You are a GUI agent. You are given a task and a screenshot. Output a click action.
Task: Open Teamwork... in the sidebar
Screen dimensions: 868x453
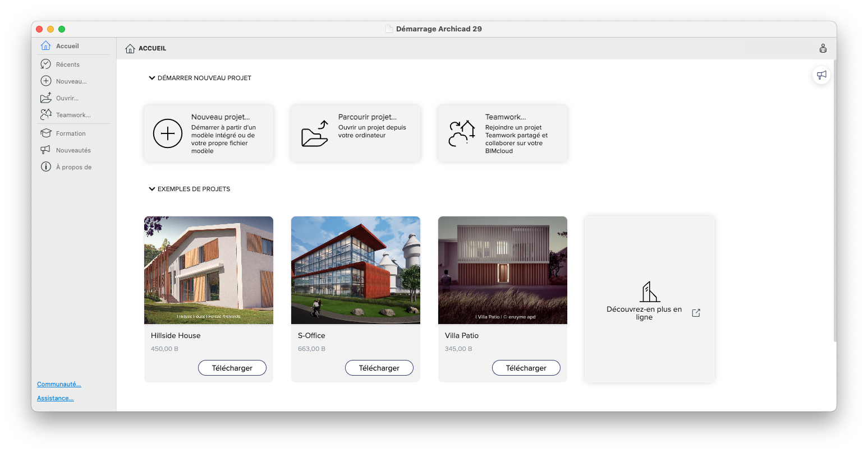click(x=74, y=115)
